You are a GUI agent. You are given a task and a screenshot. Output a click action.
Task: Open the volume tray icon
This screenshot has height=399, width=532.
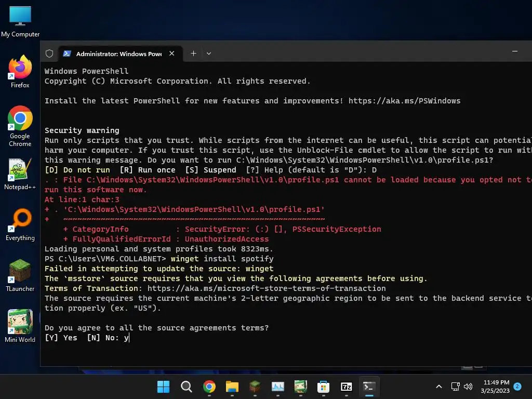[x=468, y=387]
